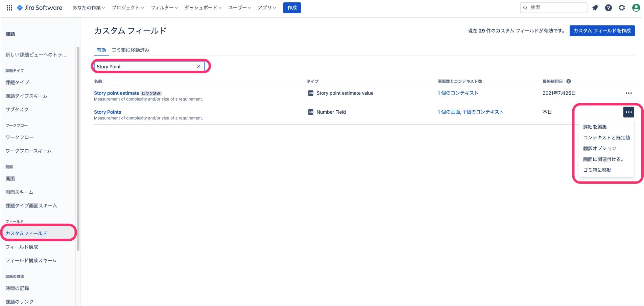The width and height of the screenshot is (644, 306).
Task: Open Jira settings via the gear icon
Action: tap(622, 7)
